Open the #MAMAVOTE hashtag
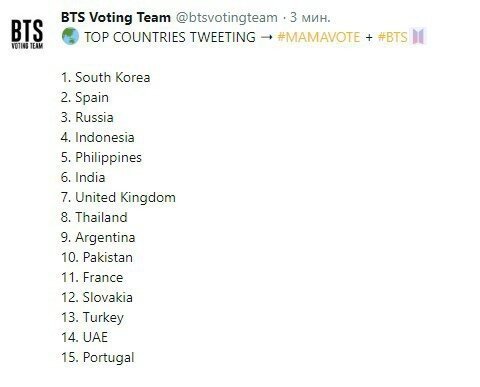 click(x=319, y=37)
